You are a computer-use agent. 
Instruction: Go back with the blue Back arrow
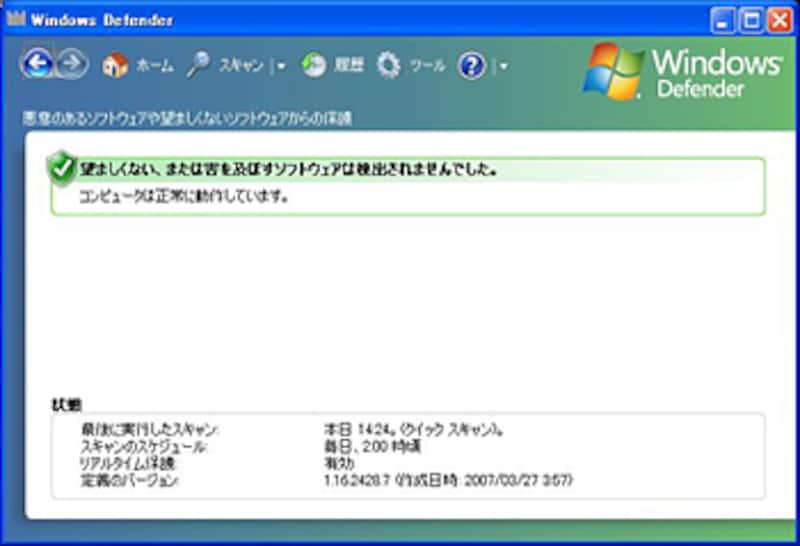coord(37,64)
